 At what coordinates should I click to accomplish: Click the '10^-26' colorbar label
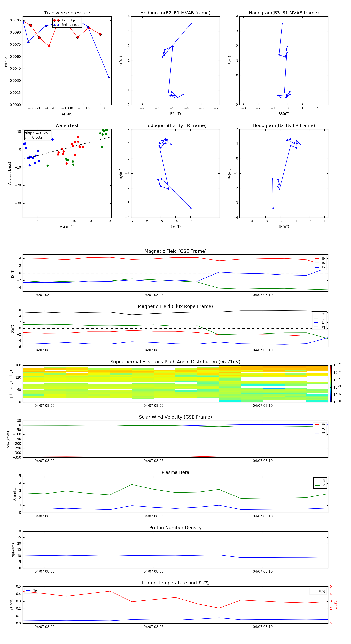(x=338, y=365)
